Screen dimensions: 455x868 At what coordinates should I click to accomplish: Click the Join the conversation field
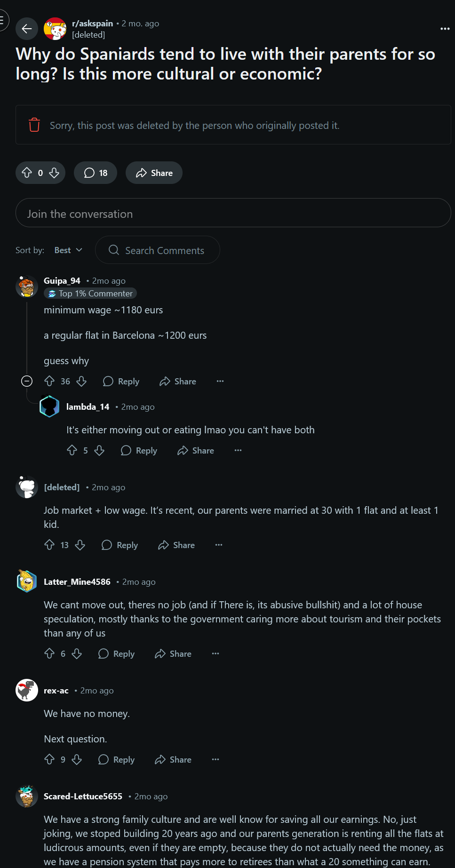(233, 213)
